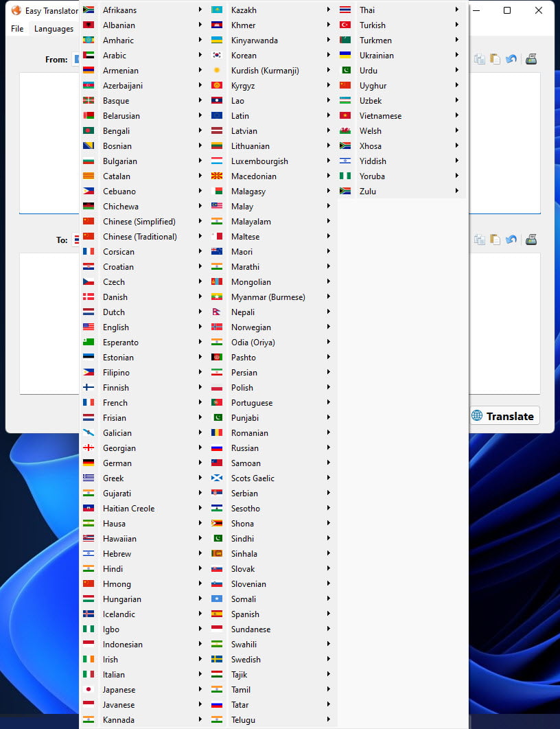
Task: Click the flag icon beside Korean
Action: [x=217, y=56]
